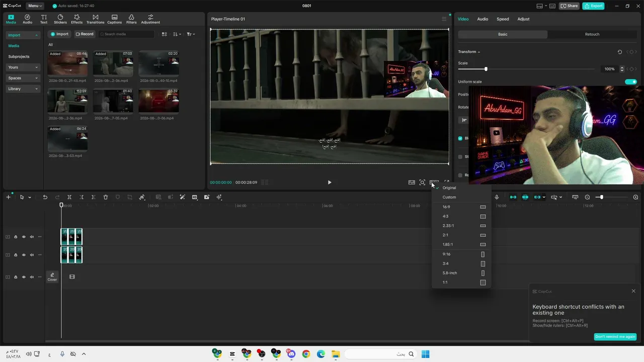Edit the timeline Cover
The image size is (644, 362).
pyautogui.click(x=52, y=277)
